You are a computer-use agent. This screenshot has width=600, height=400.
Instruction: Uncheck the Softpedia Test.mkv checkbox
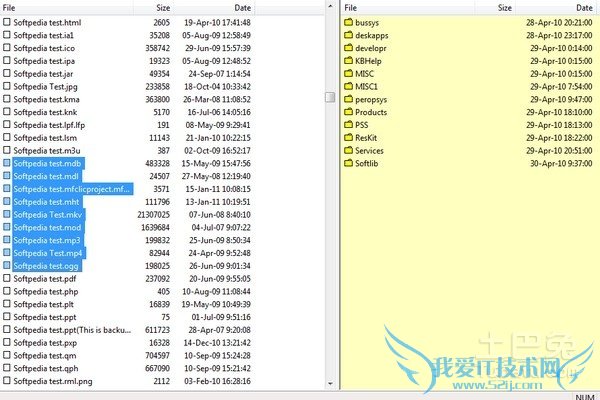(7, 214)
